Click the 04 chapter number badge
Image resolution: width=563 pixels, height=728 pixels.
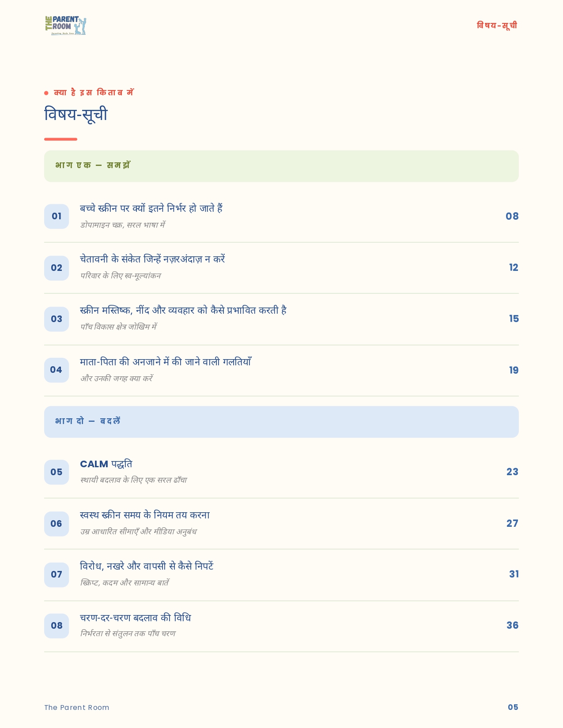pyautogui.click(x=57, y=370)
